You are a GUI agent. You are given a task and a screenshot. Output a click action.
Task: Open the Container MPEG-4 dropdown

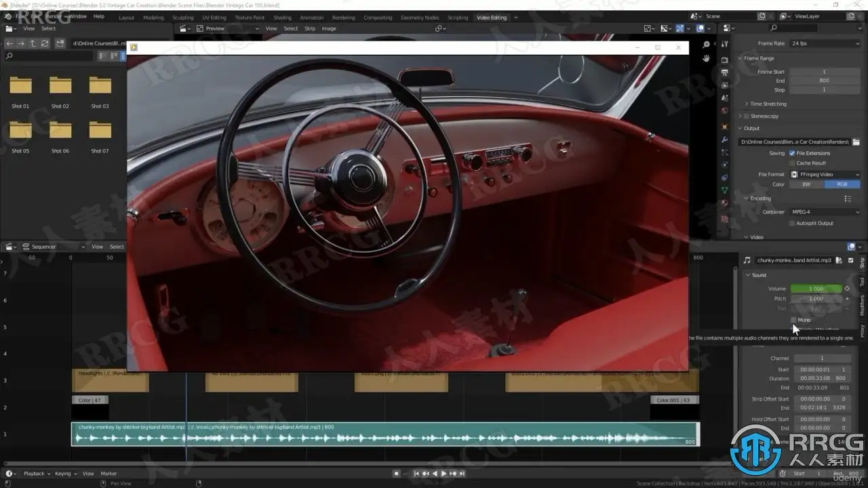825,212
